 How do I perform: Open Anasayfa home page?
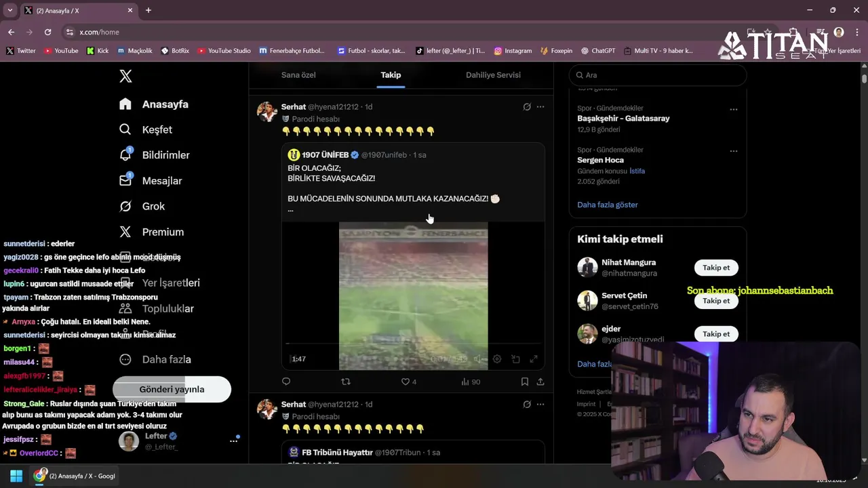[154, 104]
